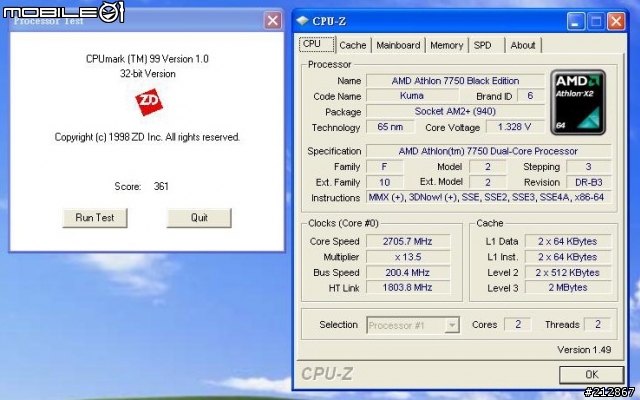640x400 pixels.
Task: Click the Multiplier value x 13.5
Action: click(408, 257)
